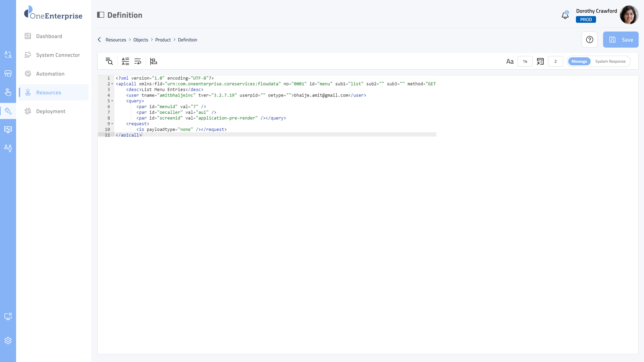
Task: Collapse the request block on line 9
Action: click(112, 124)
